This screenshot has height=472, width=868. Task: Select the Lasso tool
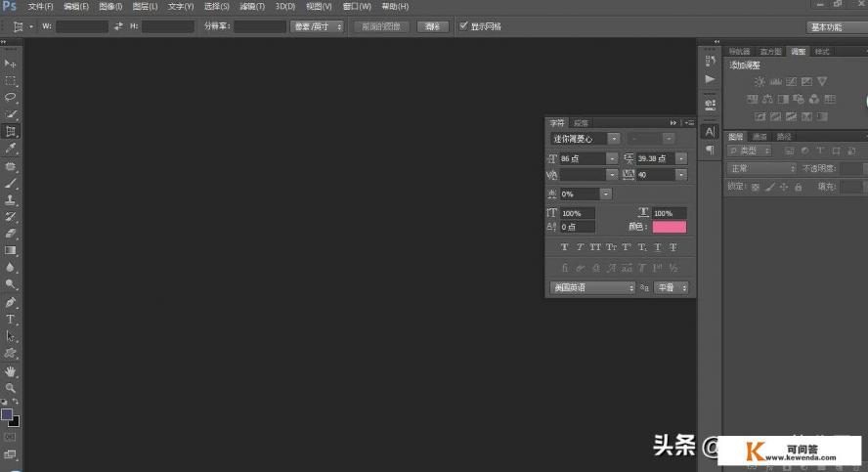10,98
